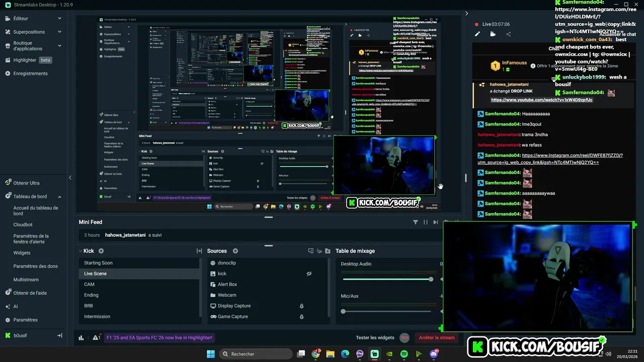Click the share icon under Live timer
This screenshot has height=362, width=644.
508,34
